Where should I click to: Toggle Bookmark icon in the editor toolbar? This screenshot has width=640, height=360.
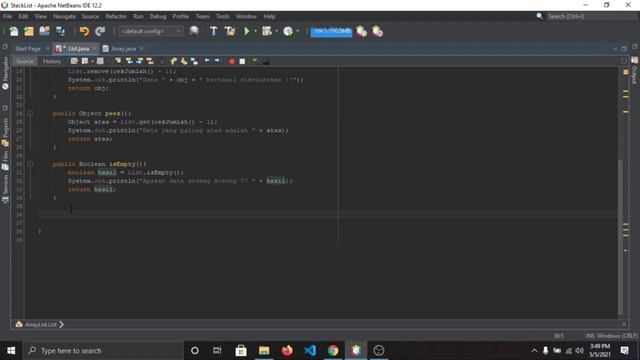pos(194,61)
